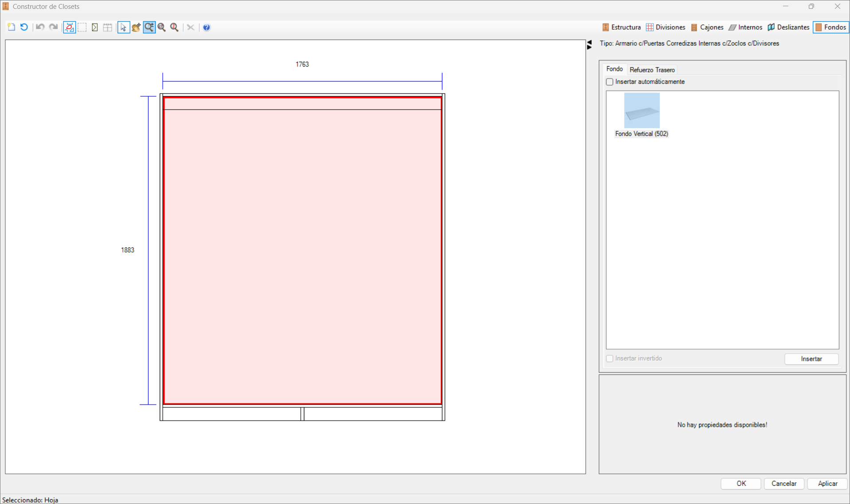Activate the zoom tool
The height and width of the screenshot is (504, 850).
click(x=149, y=27)
